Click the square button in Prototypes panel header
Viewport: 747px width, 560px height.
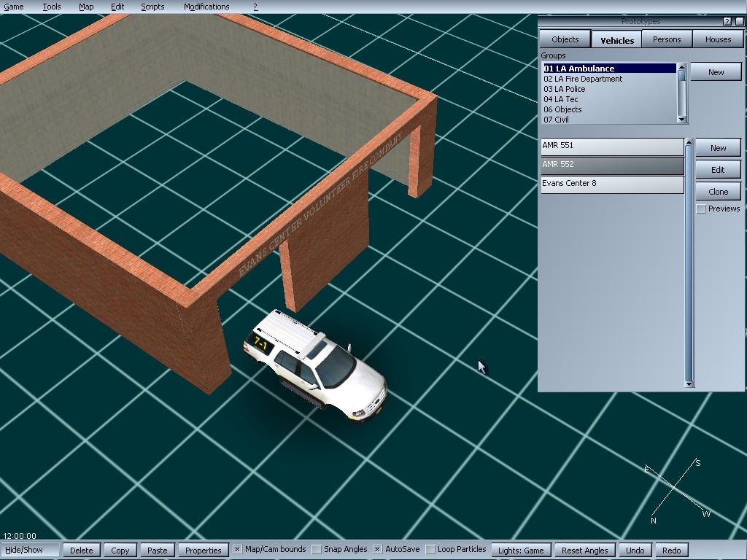(740, 21)
